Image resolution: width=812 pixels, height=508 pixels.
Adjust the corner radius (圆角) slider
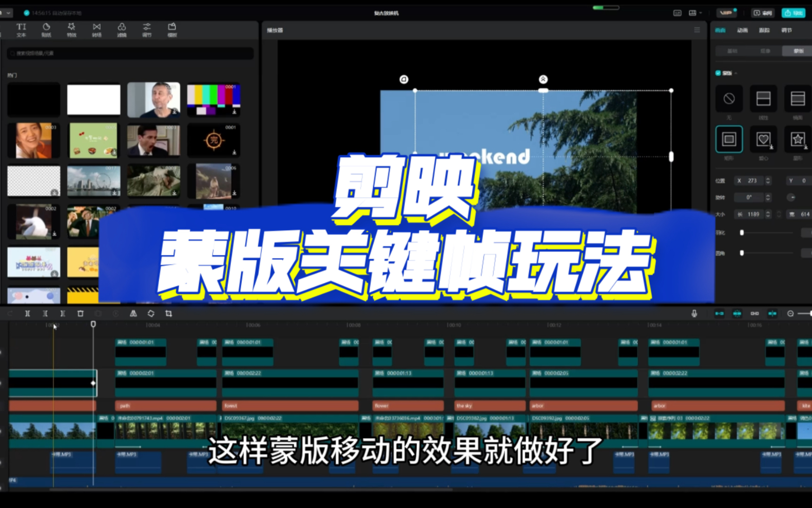(x=767, y=253)
